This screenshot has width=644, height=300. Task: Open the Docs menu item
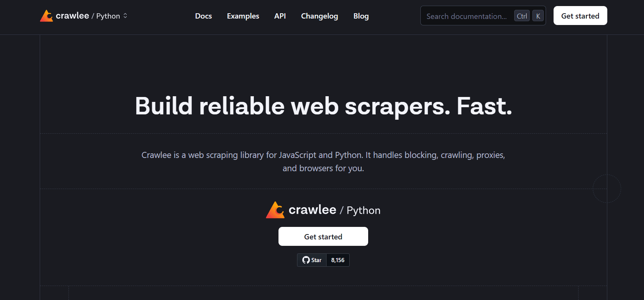pyautogui.click(x=204, y=16)
